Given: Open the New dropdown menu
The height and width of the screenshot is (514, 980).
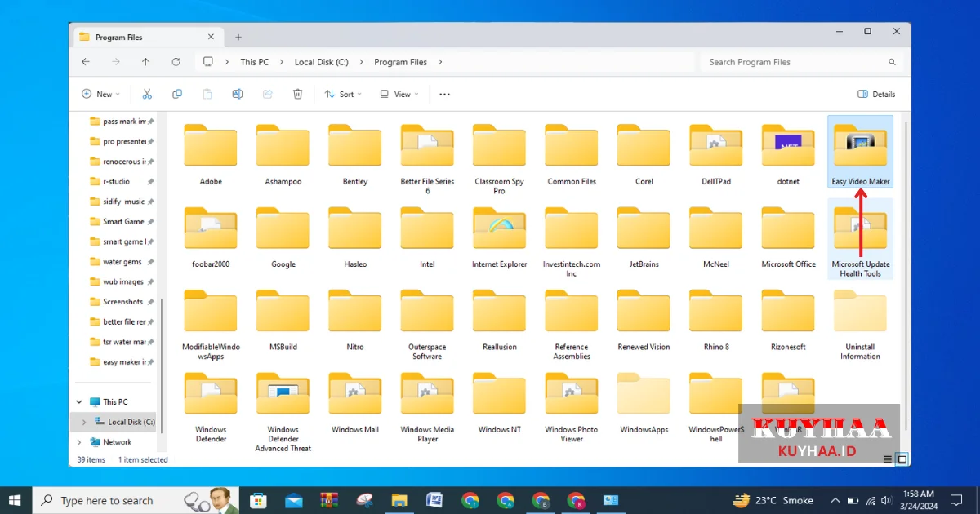Looking at the screenshot, I should [x=100, y=94].
